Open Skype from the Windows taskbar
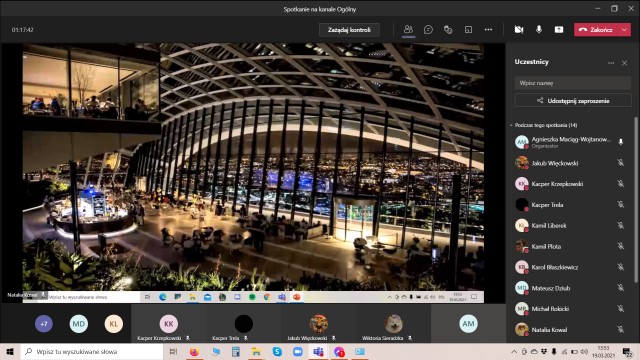This screenshot has height=360, width=640. coord(277,351)
